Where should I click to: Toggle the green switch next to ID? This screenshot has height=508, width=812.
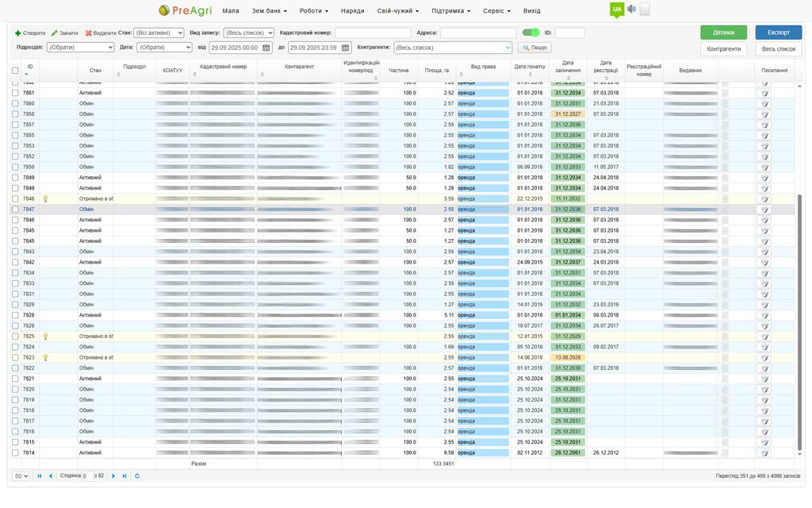pos(530,33)
